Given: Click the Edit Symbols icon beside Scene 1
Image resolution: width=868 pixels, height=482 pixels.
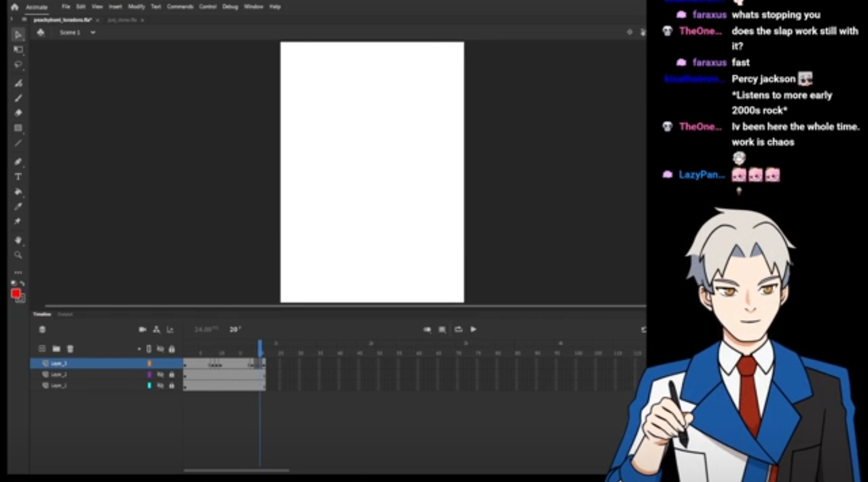Looking at the screenshot, I should (40, 33).
